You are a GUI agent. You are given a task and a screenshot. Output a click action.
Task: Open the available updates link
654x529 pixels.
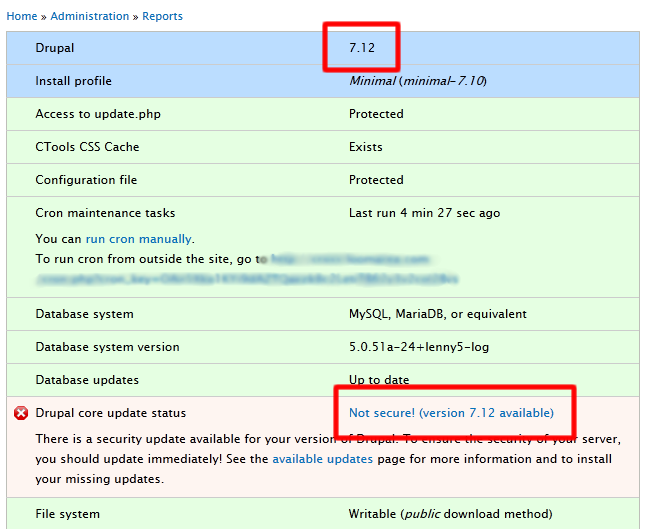pyautogui.click(x=322, y=459)
